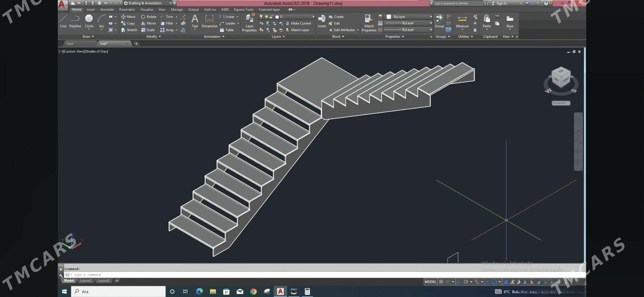
Task: Open the layer selection dropdown
Action: pos(313,16)
